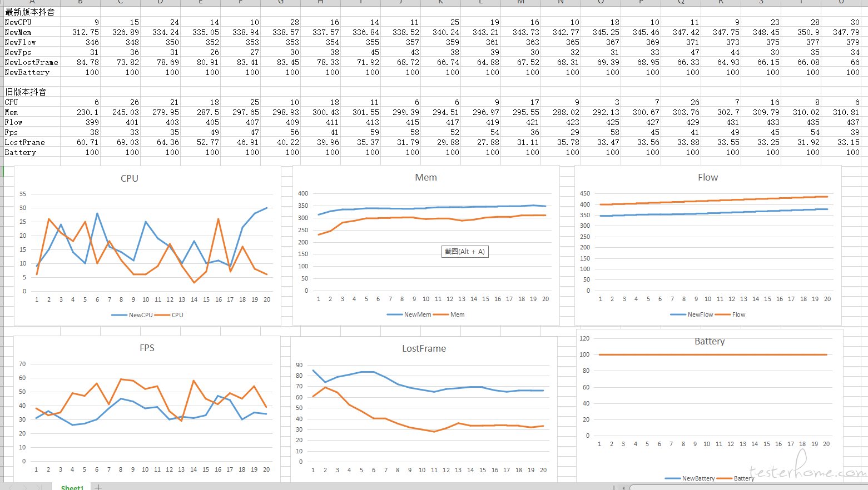Switch to the Sheet1 worksheet tab

pyautogui.click(x=72, y=487)
